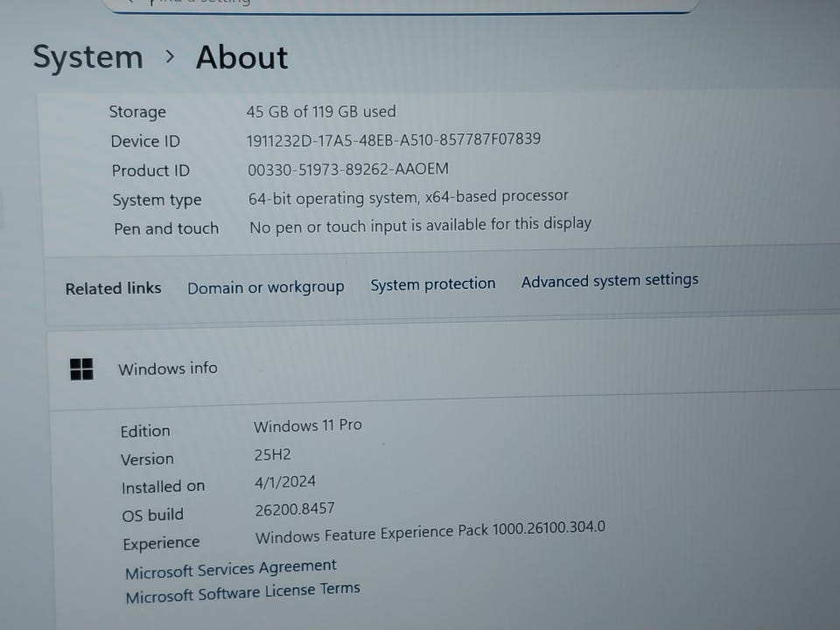The width and height of the screenshot is (840, 630).
Task: Click the Find a setting search box
Action: (x=402, y=4)
